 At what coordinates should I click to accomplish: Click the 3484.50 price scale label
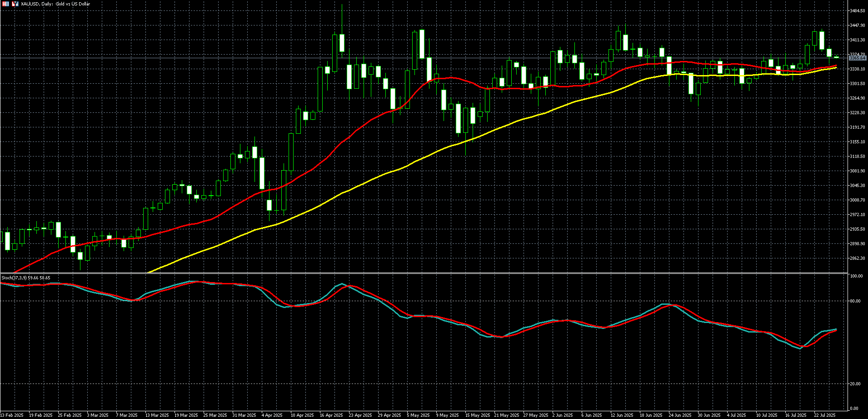857,11
